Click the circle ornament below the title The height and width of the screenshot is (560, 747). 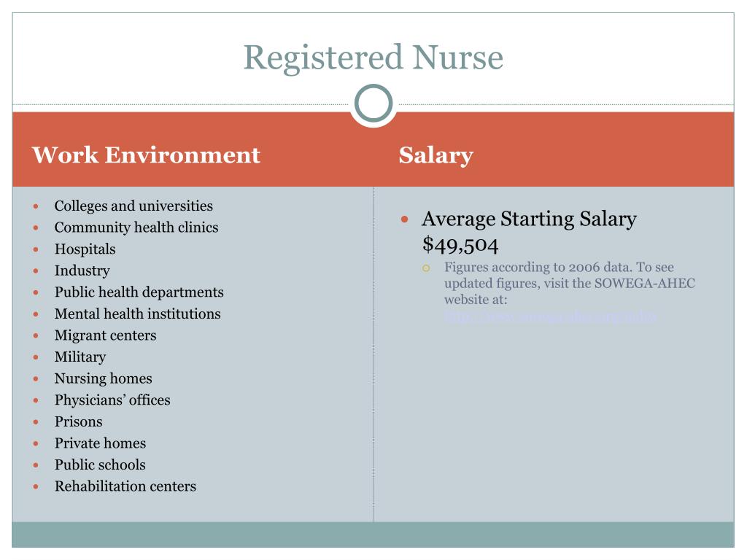[373, 104]
